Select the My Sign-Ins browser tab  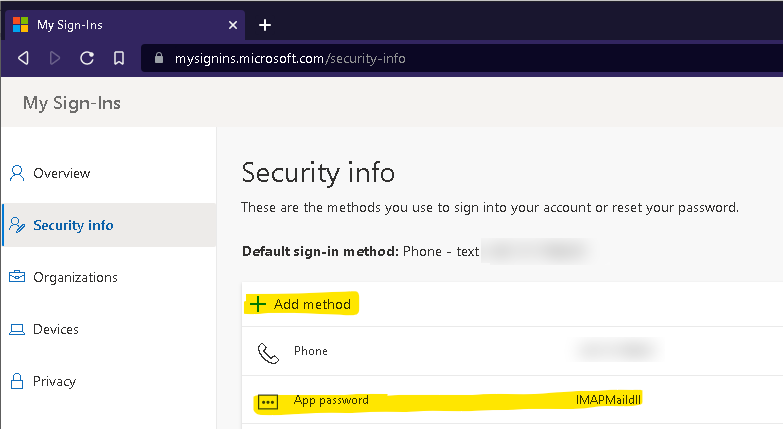click(125, 25)
